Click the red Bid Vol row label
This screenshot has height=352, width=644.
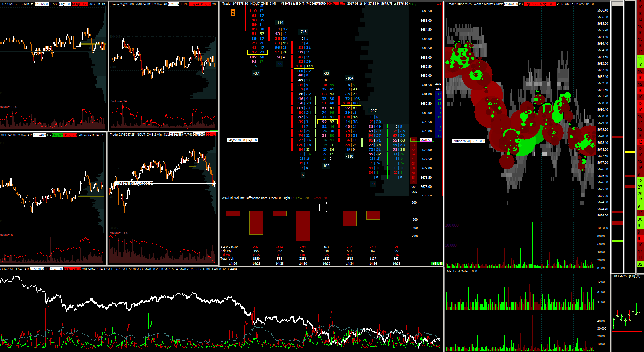(226, 255)
